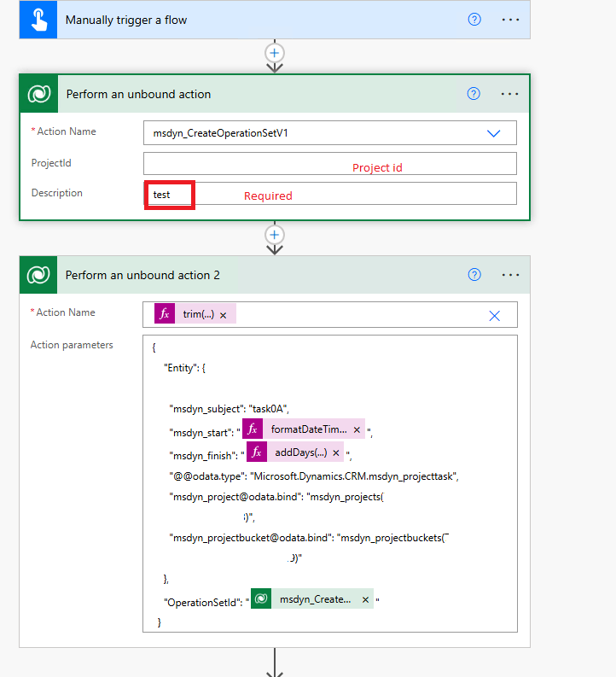The image size is (616, 677).
Task: Click the ProjectId label
Action: click(51, 163)
